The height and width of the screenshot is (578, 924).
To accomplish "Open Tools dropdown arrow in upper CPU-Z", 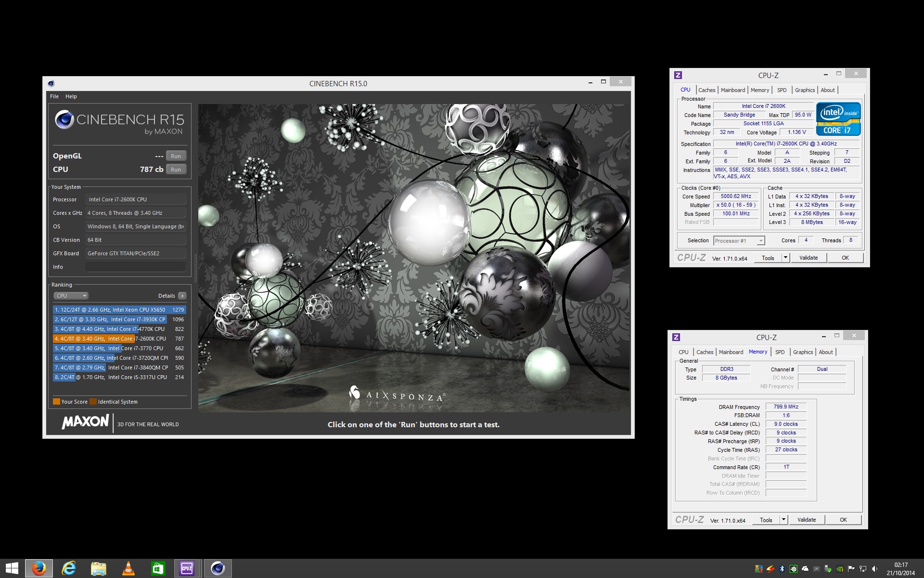I will (785, 258).
